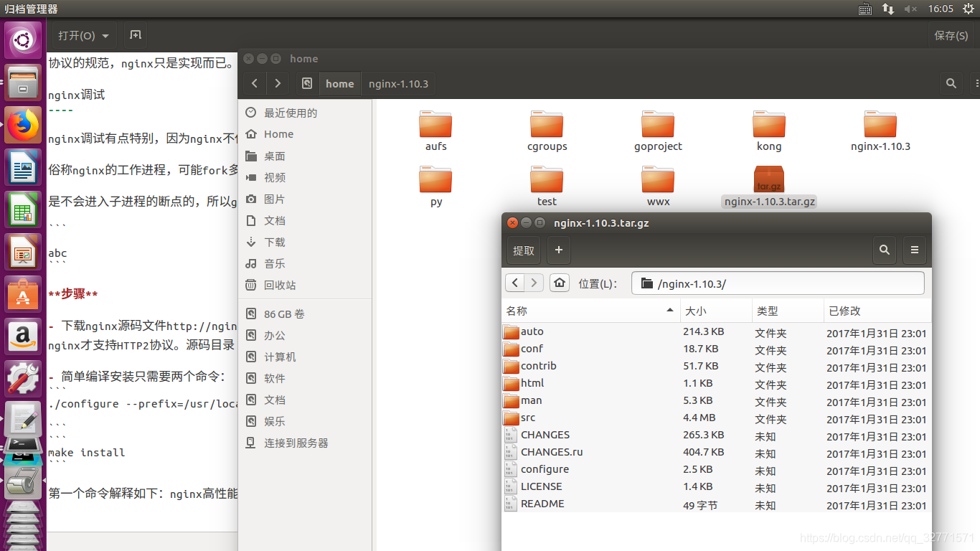
Task: Go back in the home file manager
Action: 255,83
